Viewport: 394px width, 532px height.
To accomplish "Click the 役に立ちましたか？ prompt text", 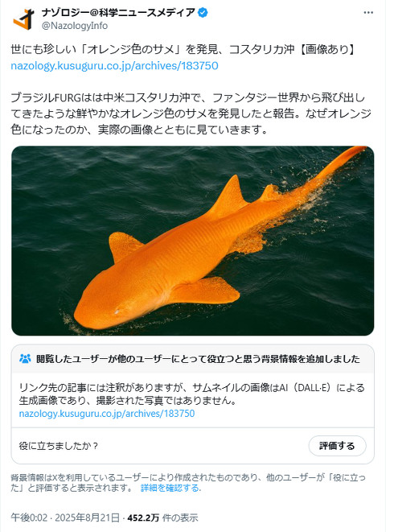I will point(59,446).
